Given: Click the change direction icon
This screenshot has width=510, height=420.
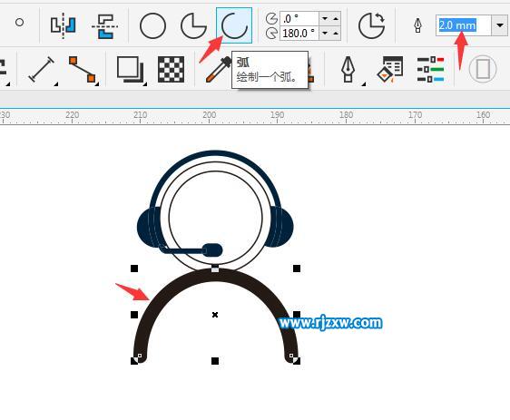Looking at the screenshot, I should point(372,25).
